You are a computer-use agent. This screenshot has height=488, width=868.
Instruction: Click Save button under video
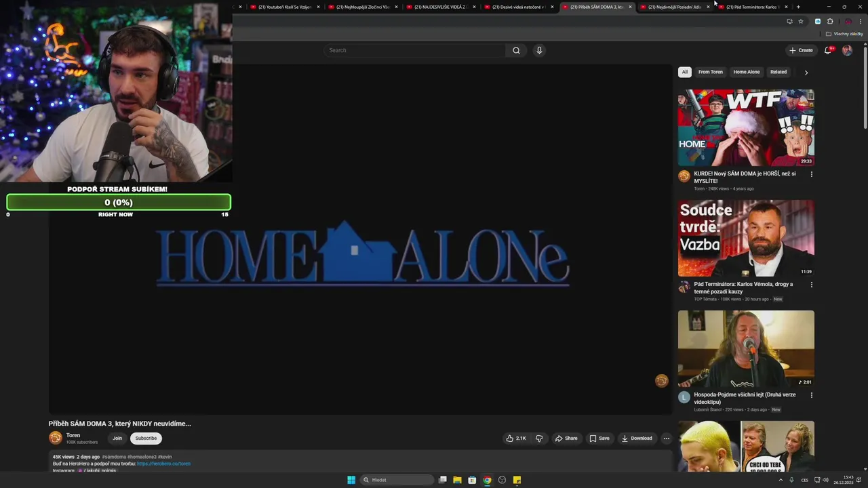click(x=599, y=439)
